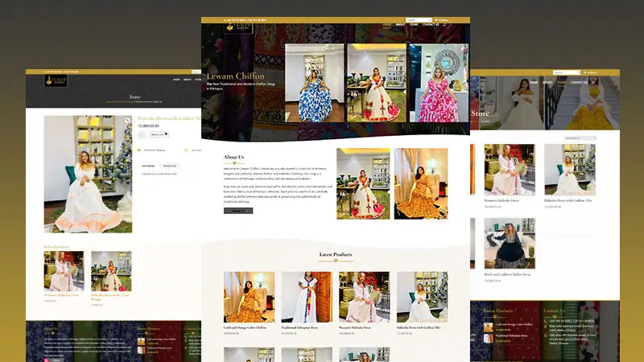The image size is (644, 362).
Task: Open the main Habesha dress product photo
Action: [x=89, y=174]
